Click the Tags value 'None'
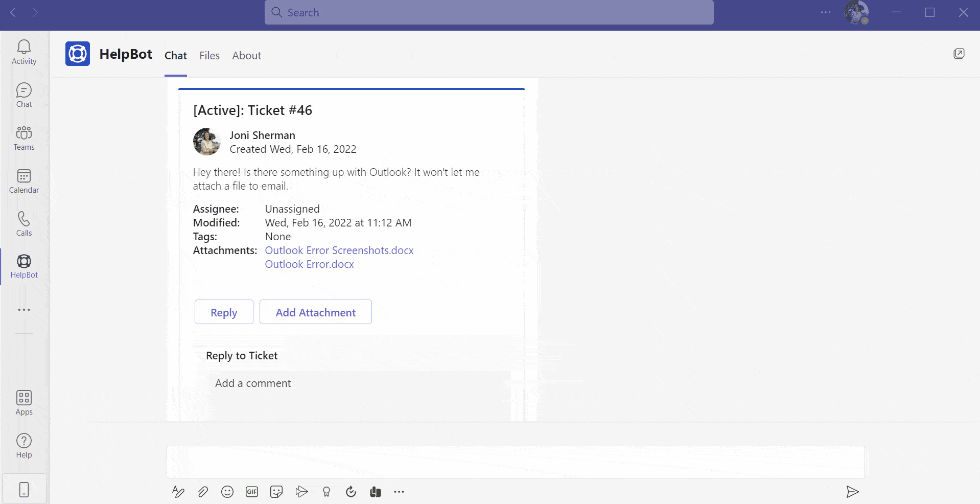Image resolution: width=980 pixels, height=504 pixels. [278, 237]
